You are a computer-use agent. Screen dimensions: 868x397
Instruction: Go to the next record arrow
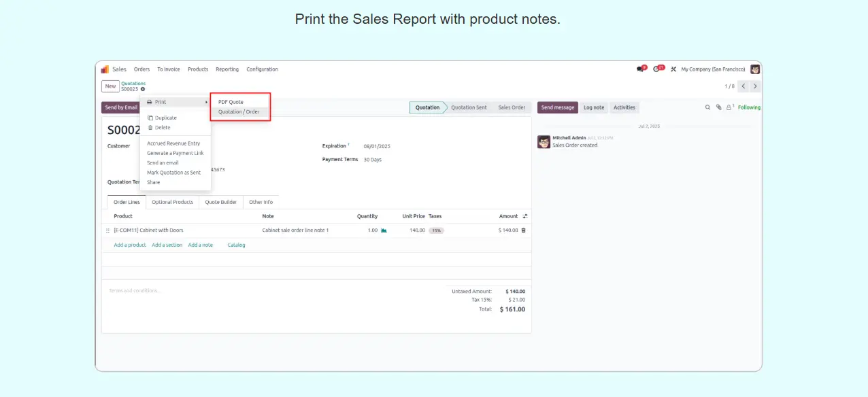click(x=755, y=86)
